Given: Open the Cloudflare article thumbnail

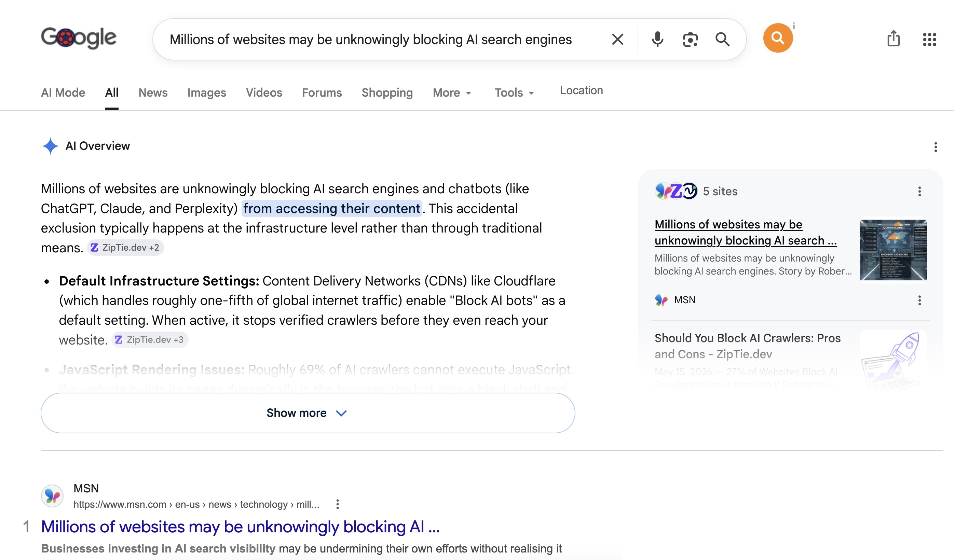Looking at the screenshot, I should [x=893, y=250].
